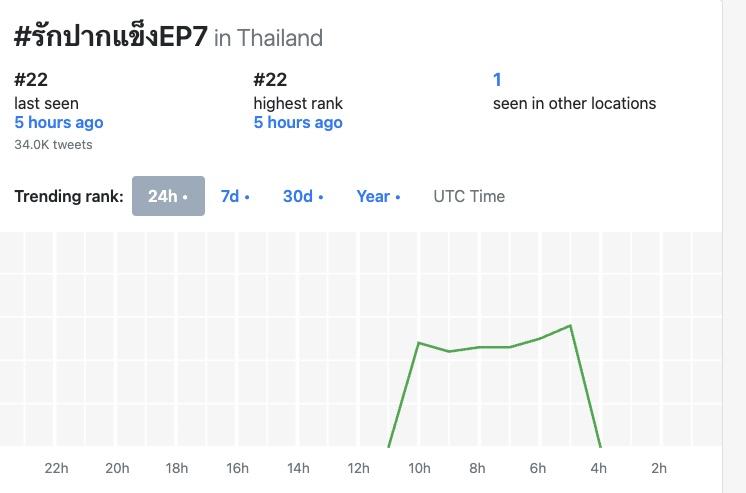This screenshot has height=493, width=746.
Task: Click '5 hours ago' under last seen
Action: (x=59, y=122)
